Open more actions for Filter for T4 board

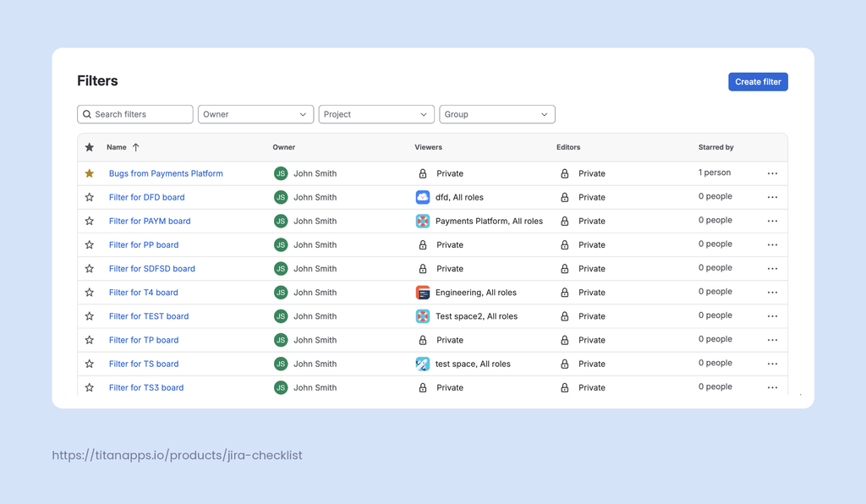[772, 292]
